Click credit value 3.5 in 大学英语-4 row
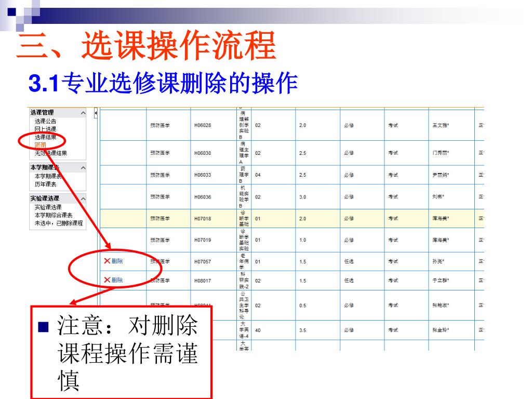 (303, 330)
